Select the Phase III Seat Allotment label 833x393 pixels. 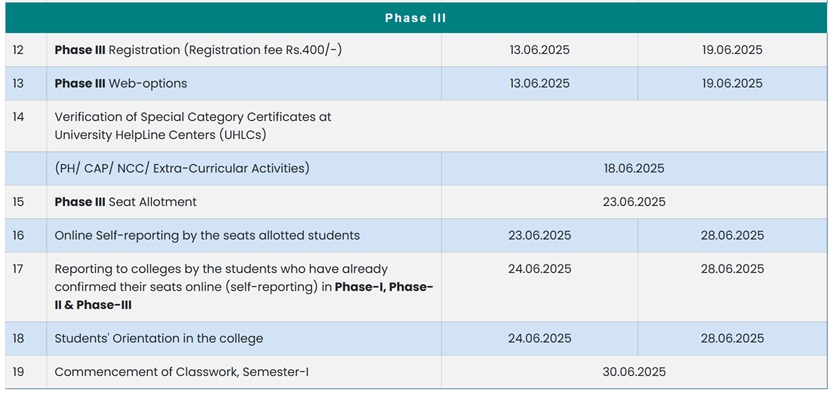click(x=125, y=202)
